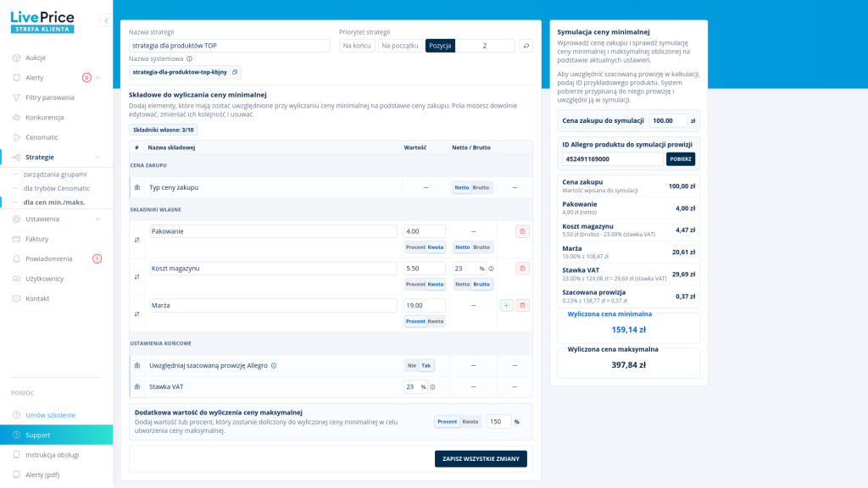Choose Tak for Allegro commission setting

426,366
